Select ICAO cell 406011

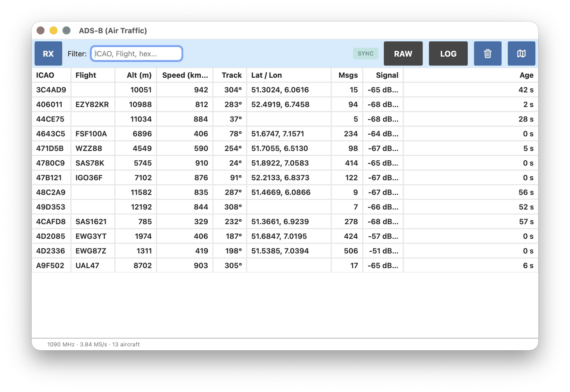click(x=51, y=104)
